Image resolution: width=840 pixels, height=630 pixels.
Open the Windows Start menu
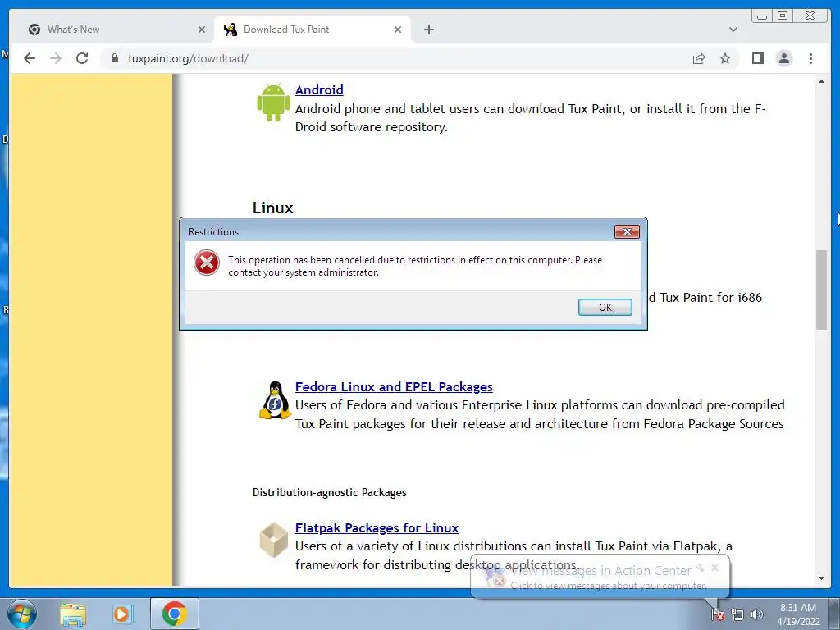(x=22, y=614)
